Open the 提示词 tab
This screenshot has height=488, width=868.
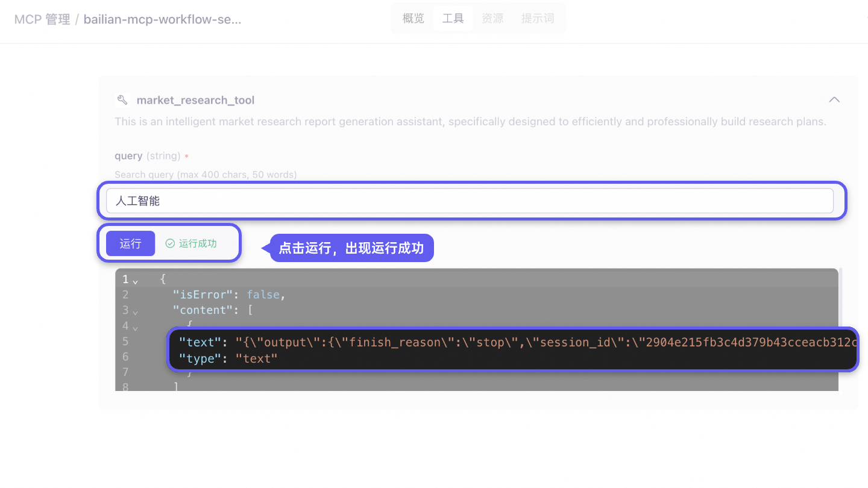coord(538,17)
